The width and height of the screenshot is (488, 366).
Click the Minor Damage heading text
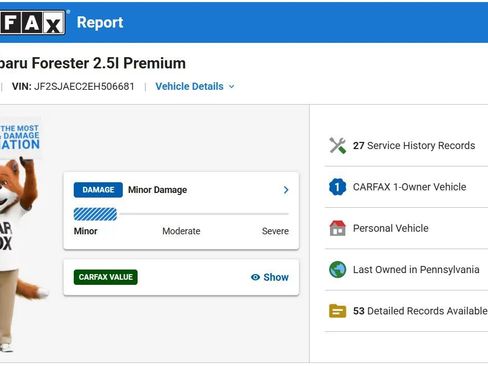point(157,190)
